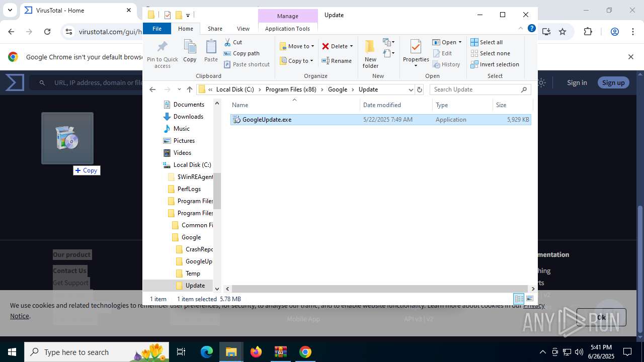Refresh the Update folder view
The width and height of the screenshot is (644, 362).
pos(420,89)
